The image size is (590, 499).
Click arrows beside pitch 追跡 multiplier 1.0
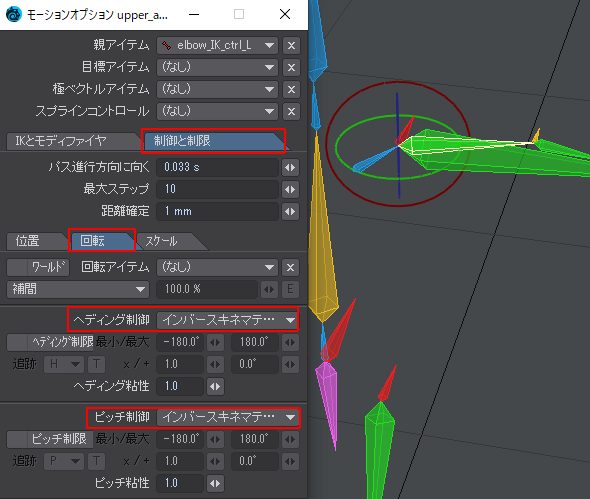click(x=215, y=461)
